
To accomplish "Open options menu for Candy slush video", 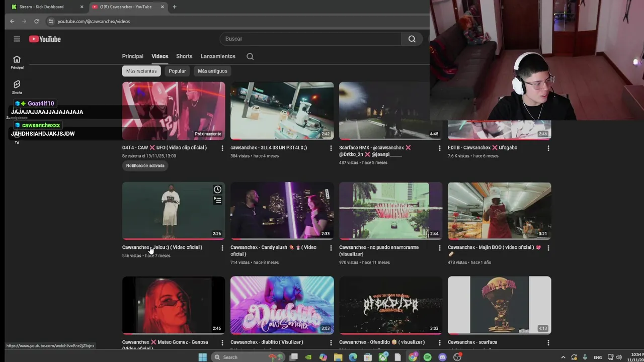I will point(331,248).
